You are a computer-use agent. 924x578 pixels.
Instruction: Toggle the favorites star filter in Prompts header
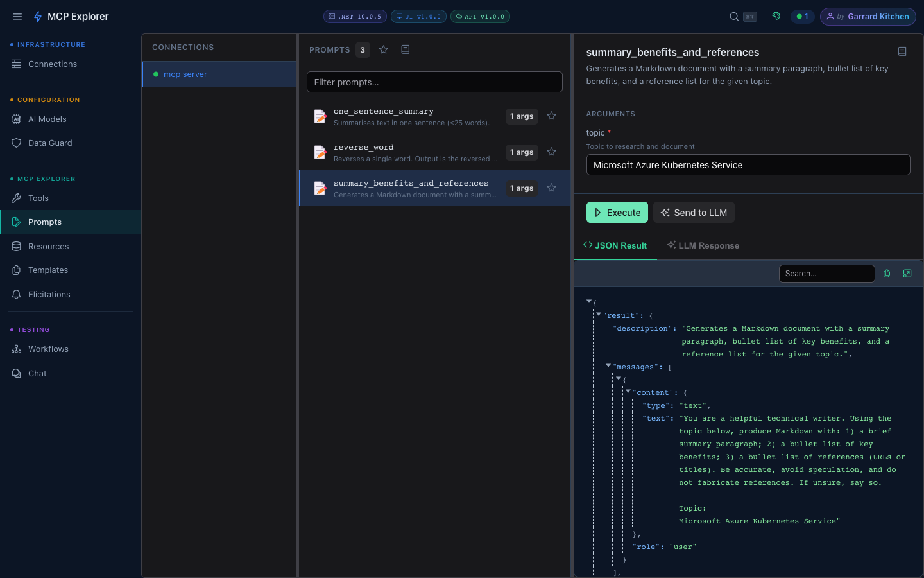click(x=384, y=49)
